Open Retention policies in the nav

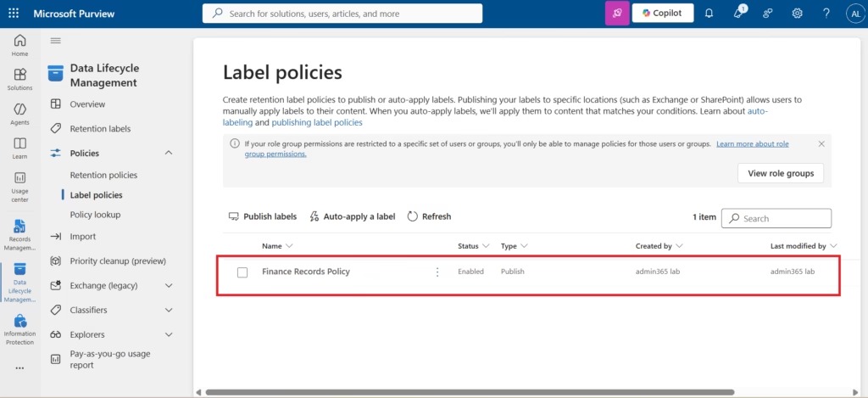point(103,175)
